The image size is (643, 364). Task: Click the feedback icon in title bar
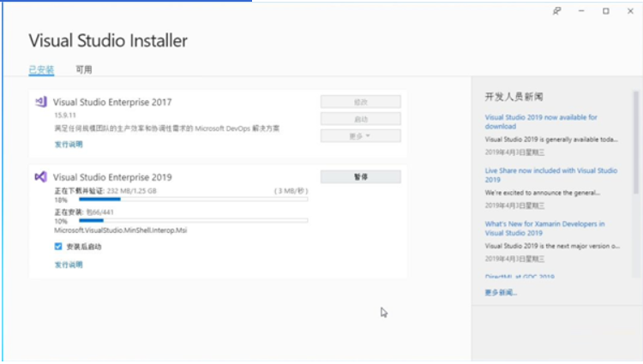[557, 11]
